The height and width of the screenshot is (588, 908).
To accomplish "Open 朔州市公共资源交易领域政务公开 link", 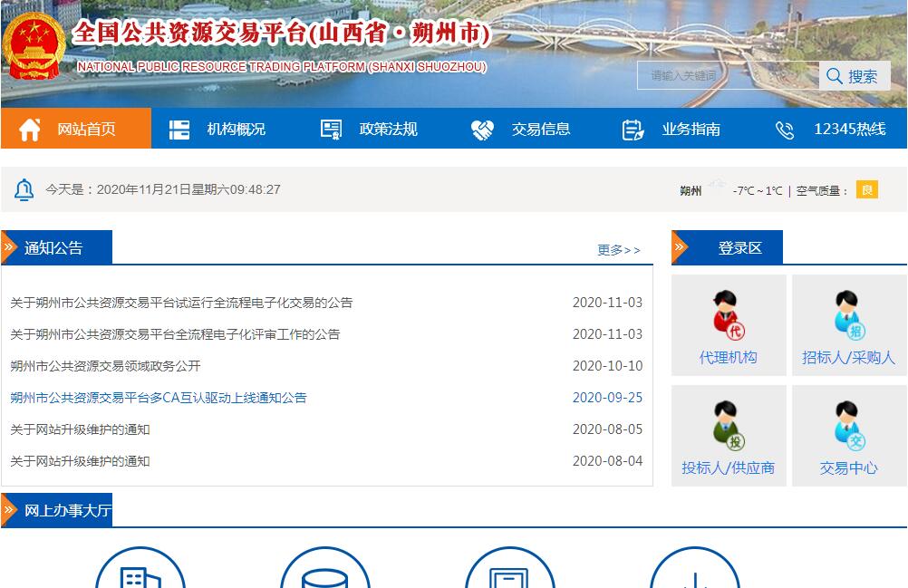I will [105, 366].
